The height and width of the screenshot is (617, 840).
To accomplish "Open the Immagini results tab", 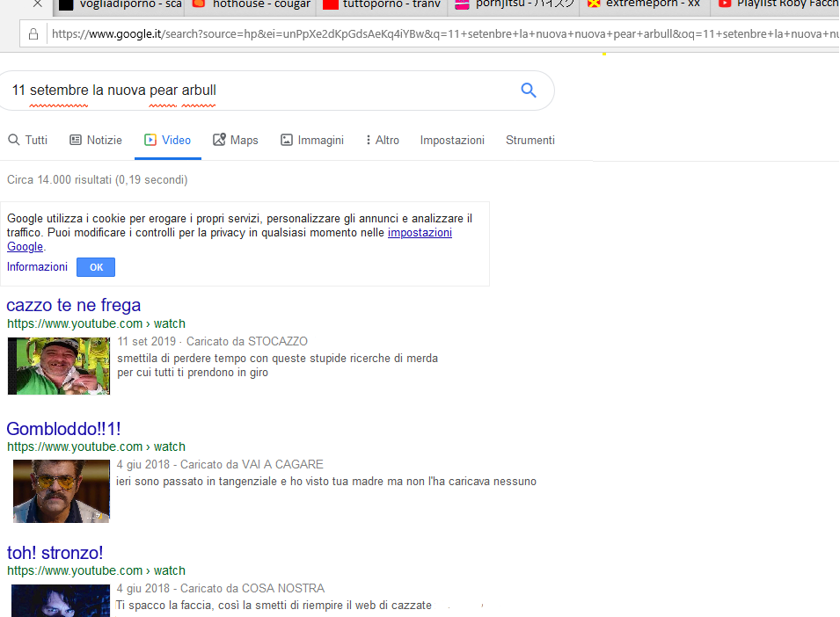I will pyautogui.click(x=312, y=141).
